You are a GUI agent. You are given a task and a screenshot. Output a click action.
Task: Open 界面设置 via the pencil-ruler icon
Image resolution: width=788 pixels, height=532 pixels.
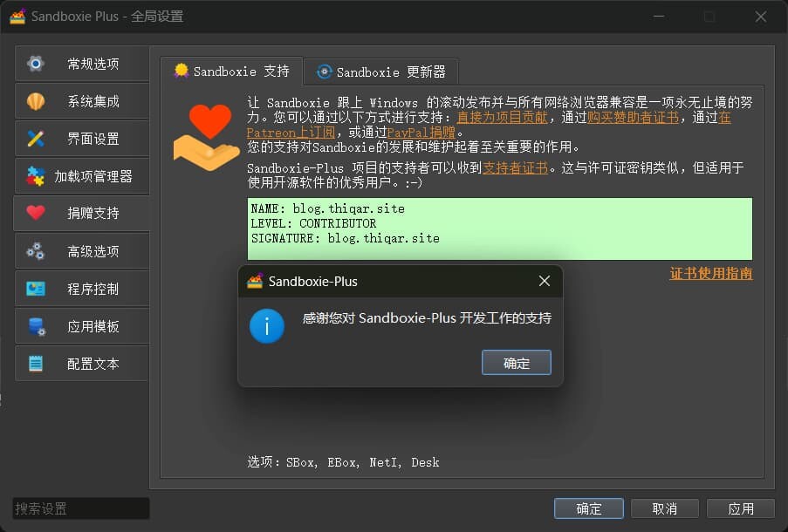[x=36, y=139]
